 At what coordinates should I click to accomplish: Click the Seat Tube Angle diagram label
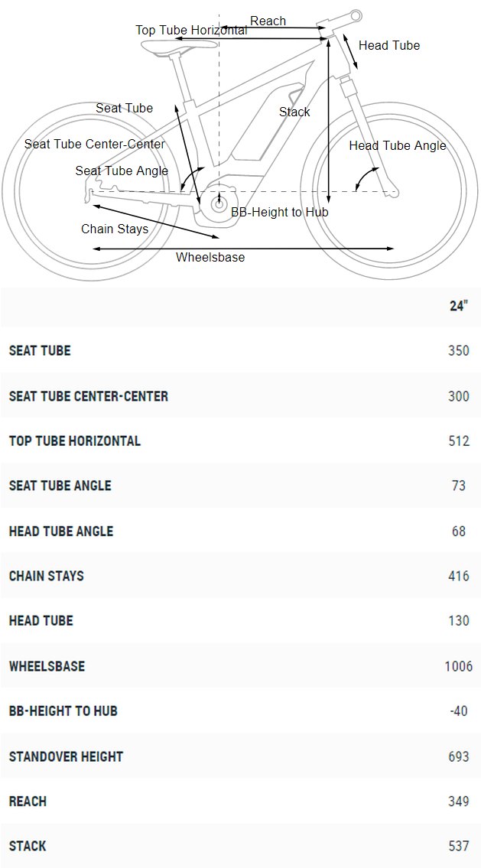click(x=122, y=171)
